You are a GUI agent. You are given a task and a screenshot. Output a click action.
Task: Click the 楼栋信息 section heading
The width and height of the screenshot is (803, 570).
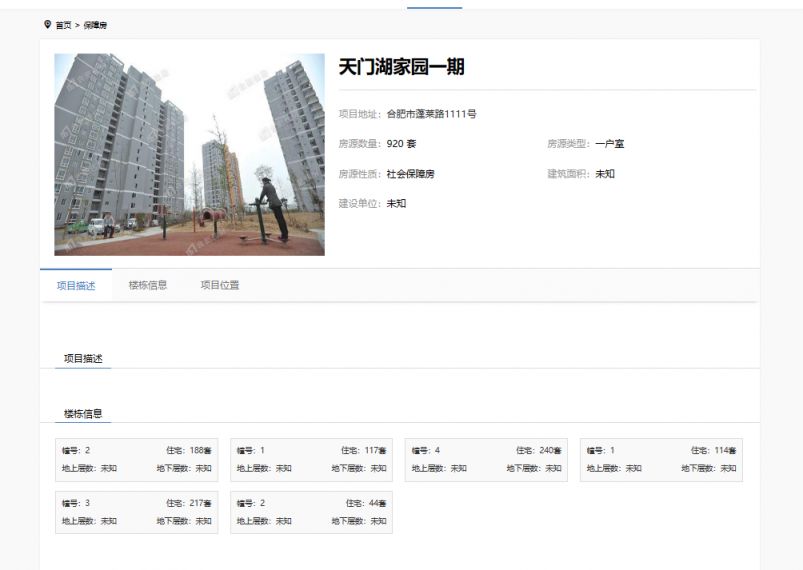coord(83,414)
